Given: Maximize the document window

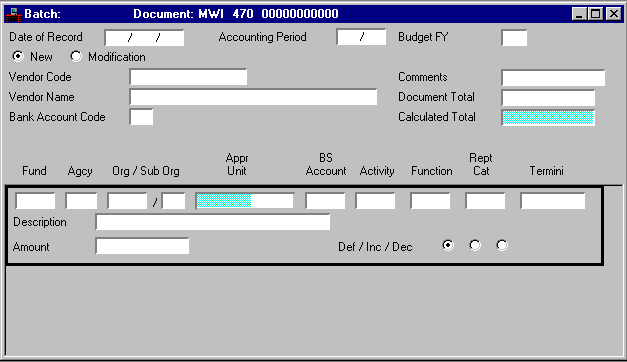Looking at the screenshot, I should pos(595,14).
